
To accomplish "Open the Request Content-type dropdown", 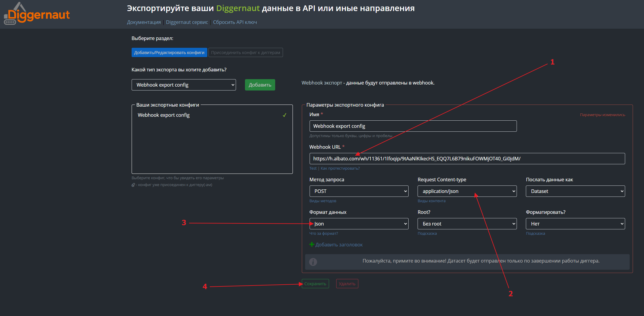I will 467,191.
